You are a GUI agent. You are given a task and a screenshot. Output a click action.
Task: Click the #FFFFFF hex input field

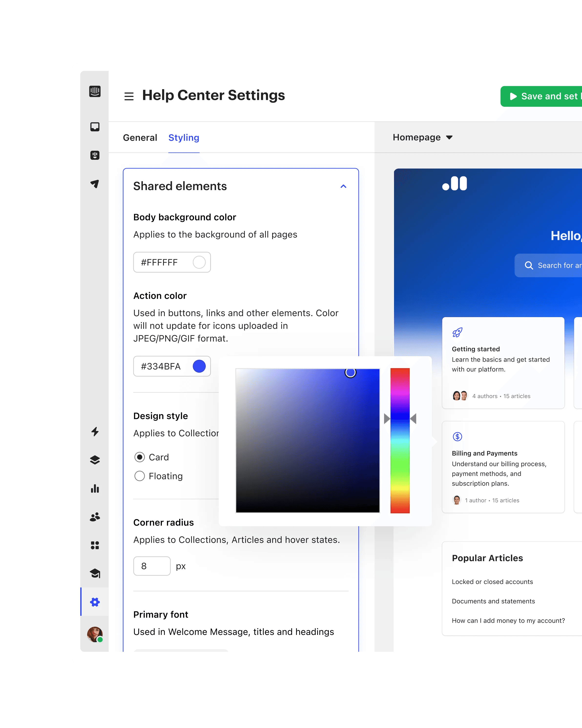click(x=172, y=262)
